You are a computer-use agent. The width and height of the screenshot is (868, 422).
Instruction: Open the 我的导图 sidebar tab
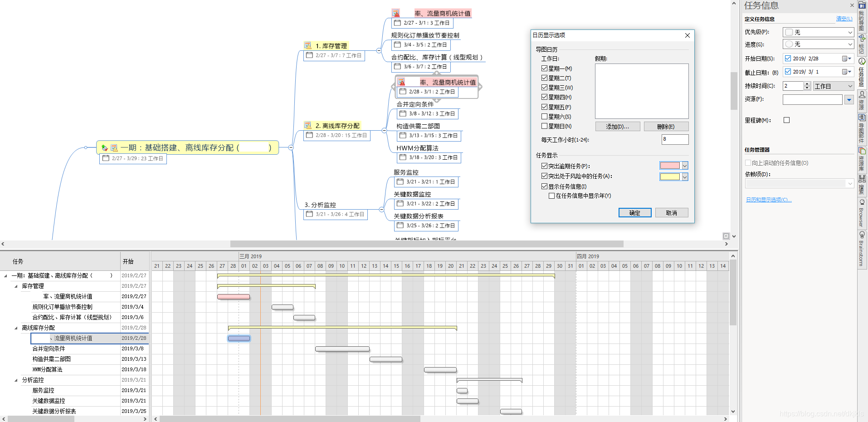(x=862, y=16)
